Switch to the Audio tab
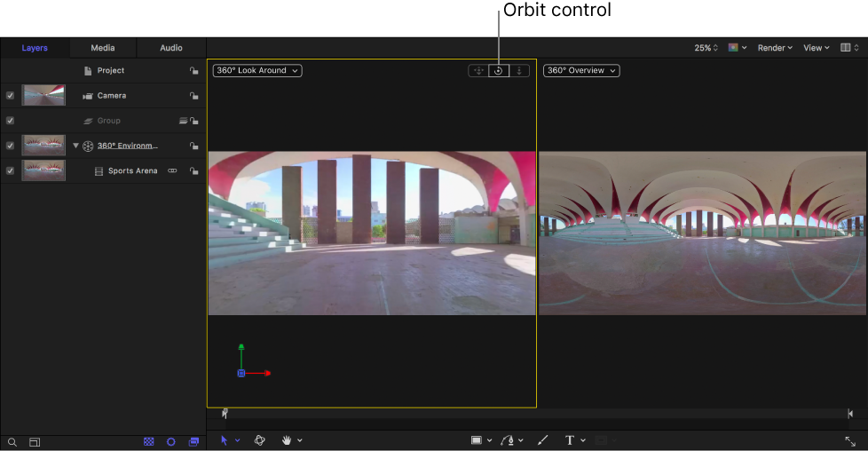Viewport: 868px width, 451px height. (171, 48)
